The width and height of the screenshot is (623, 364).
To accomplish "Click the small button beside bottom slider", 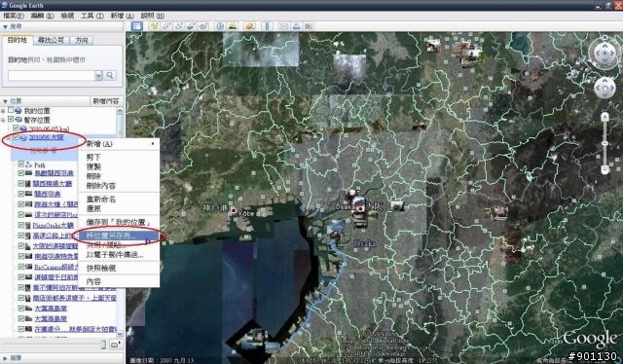I will click(115, 345).
